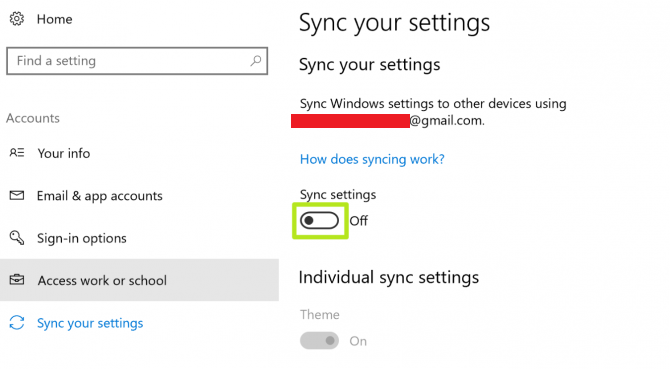Open the Home settings page
This screenshot has height=369, width=670.
pos(54,19)
